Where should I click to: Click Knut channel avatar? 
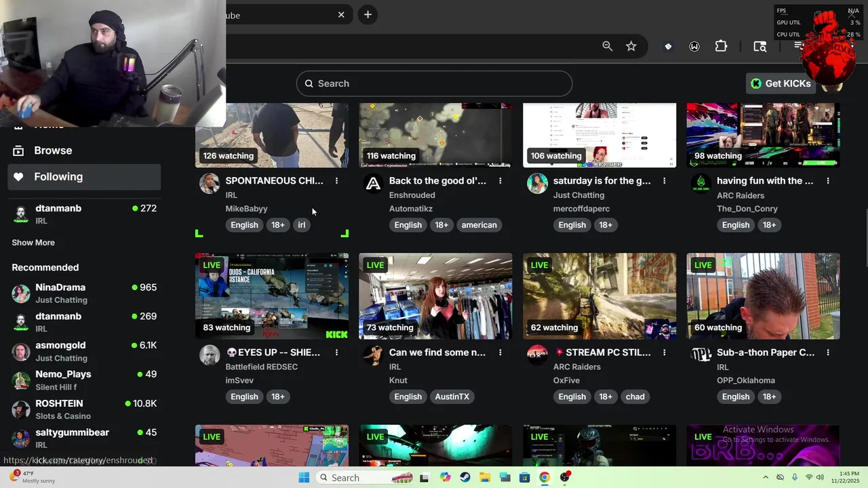[x=374, y=355]
